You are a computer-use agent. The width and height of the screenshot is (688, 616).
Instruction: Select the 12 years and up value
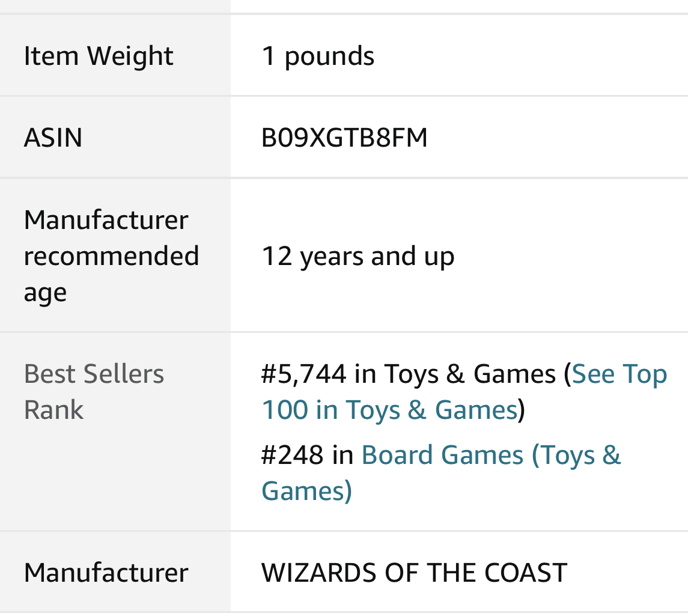358,256
